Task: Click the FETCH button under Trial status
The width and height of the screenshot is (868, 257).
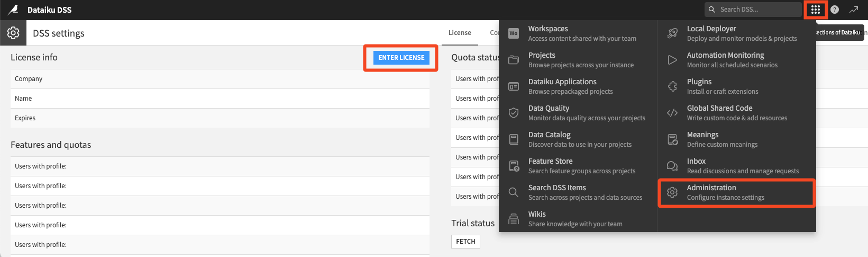Action: pos(465,242)
